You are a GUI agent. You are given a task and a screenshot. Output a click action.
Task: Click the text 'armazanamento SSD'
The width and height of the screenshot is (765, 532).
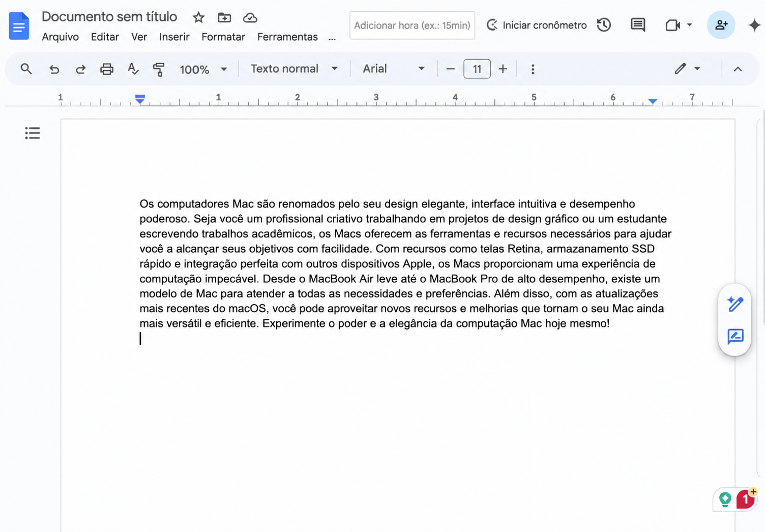click(600, 249)
